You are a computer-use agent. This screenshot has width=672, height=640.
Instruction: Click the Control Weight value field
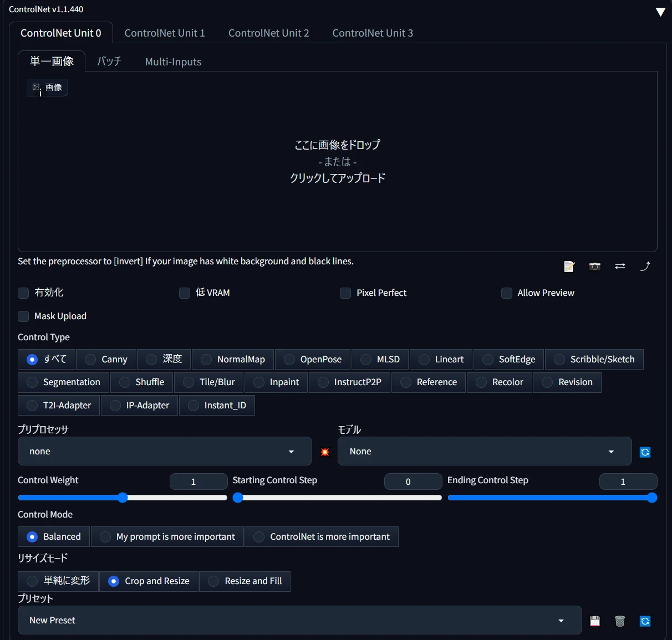[198, 482]
